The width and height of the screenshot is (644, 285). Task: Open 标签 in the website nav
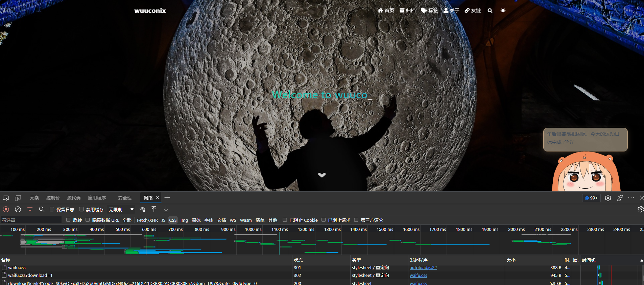click(429, 10)
